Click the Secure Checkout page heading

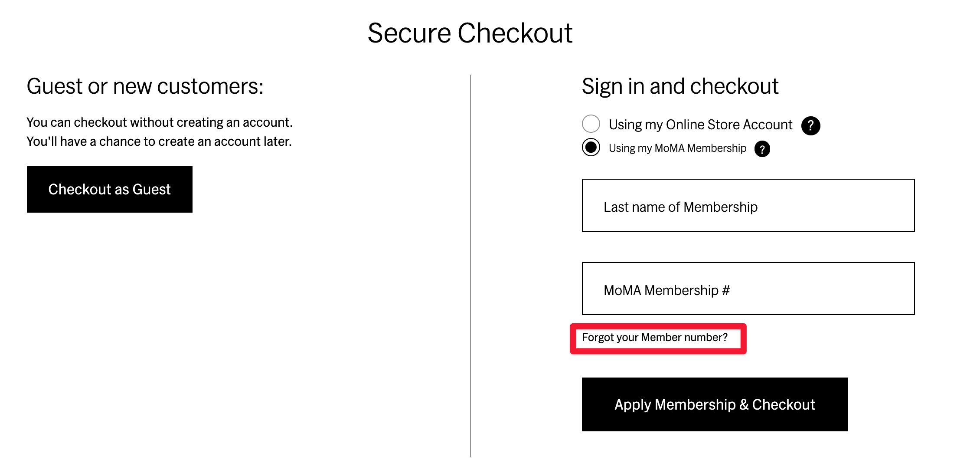tap(470, 33)
